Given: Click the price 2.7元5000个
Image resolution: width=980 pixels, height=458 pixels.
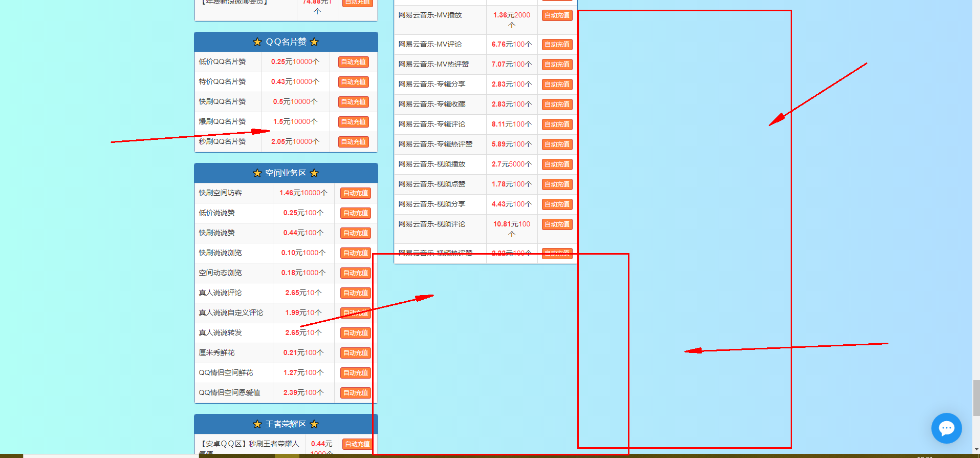Looking at the screenshot, I should (512, 164).
